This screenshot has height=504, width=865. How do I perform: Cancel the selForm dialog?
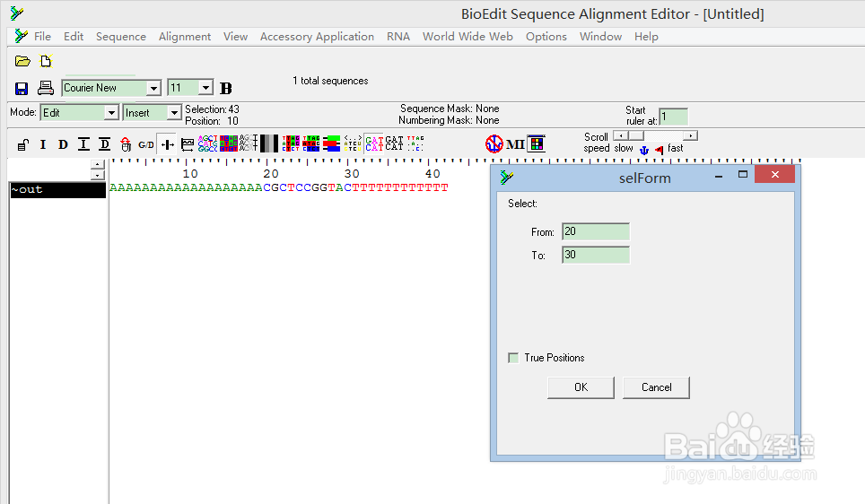point(657,387)
